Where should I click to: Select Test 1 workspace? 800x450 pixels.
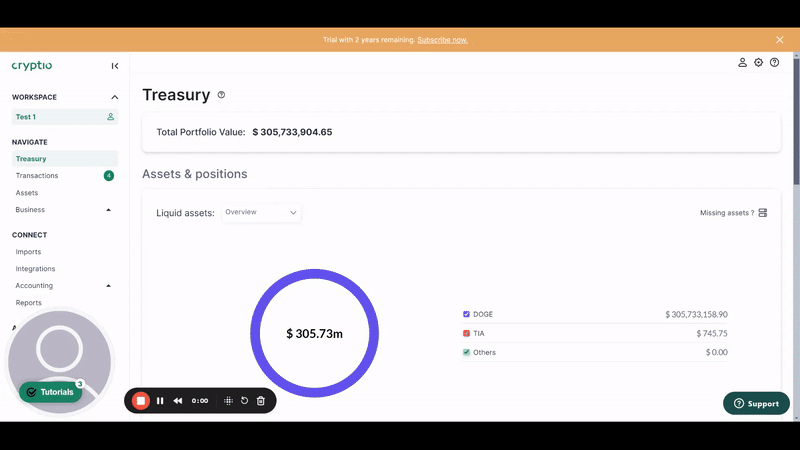pos(65,117)
